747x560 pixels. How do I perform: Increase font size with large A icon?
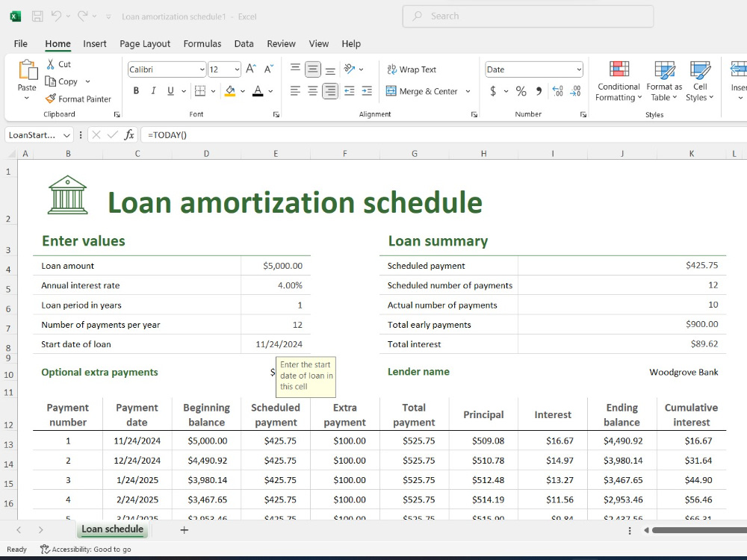[x=251, y=69]
